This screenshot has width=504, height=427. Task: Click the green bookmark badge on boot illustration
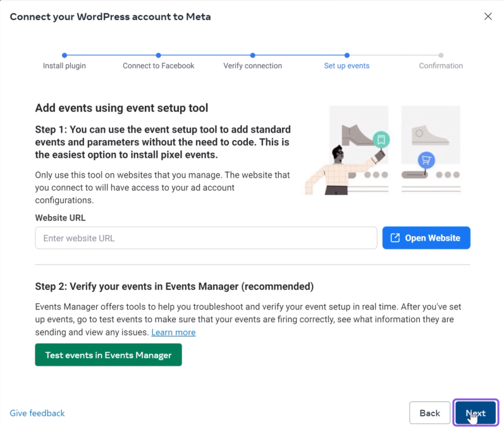point(381,140)
